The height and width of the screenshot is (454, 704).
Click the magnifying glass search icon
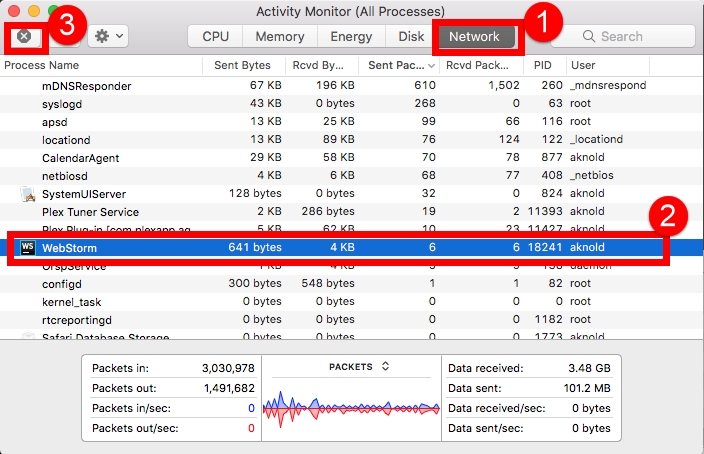click(x=588, y=36)
